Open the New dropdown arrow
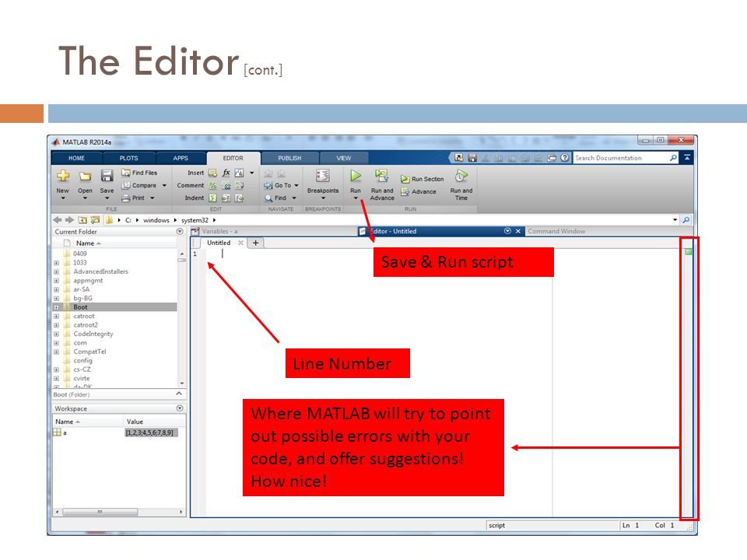 [63, 198]
